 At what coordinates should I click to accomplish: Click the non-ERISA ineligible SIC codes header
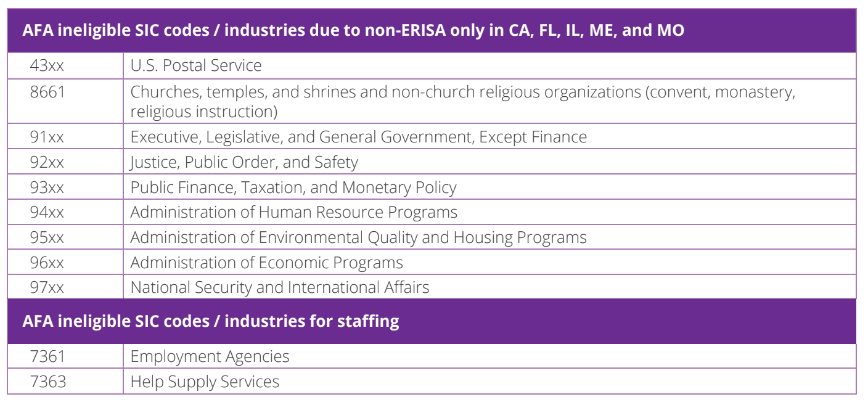pyautogui.click(x=353, y=30)
